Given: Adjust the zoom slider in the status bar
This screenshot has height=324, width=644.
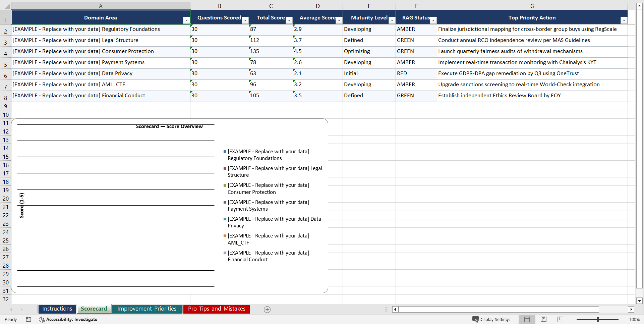Looking at the screenshot, I should coord(598,319).
